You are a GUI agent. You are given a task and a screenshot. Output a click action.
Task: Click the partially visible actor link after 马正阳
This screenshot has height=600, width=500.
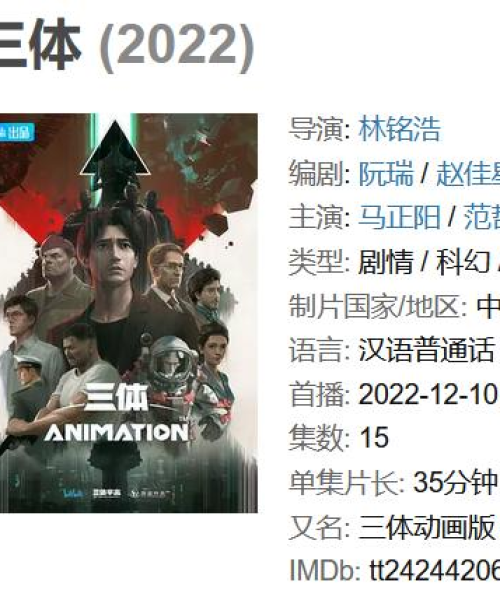click(x=482, y=217)
